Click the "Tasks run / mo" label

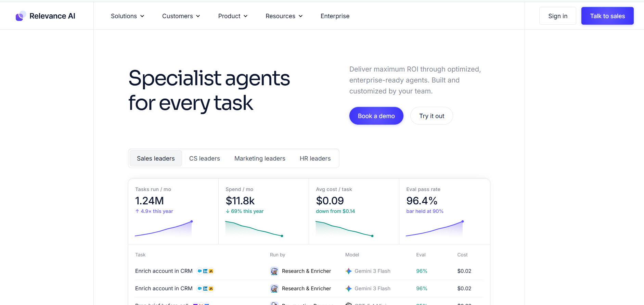(x=153, y=189)
